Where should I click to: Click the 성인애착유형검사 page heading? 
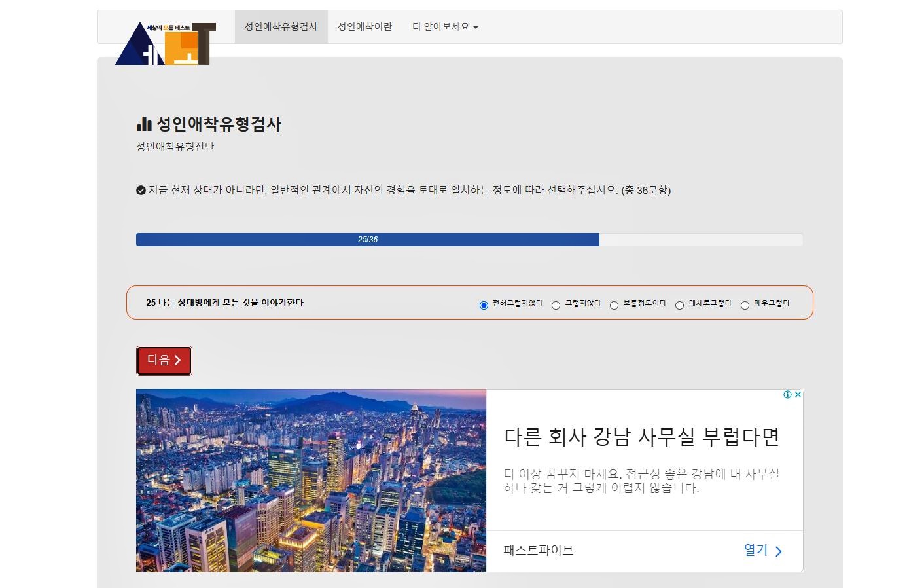(219, 124)
